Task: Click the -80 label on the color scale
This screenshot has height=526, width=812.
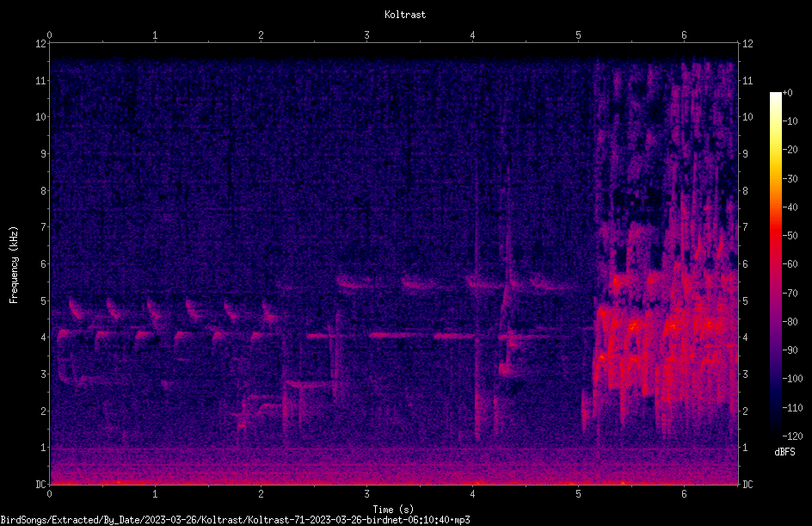Action: click(790, 322)
